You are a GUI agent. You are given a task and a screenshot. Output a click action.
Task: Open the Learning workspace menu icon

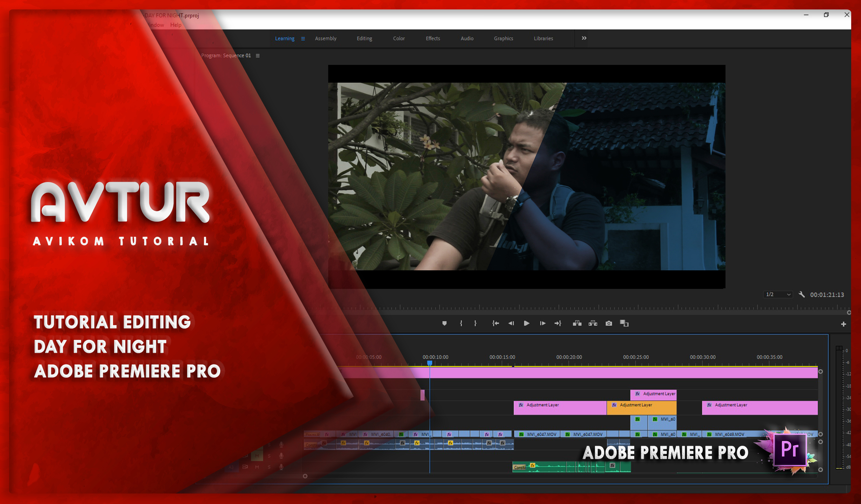[303, 39]
